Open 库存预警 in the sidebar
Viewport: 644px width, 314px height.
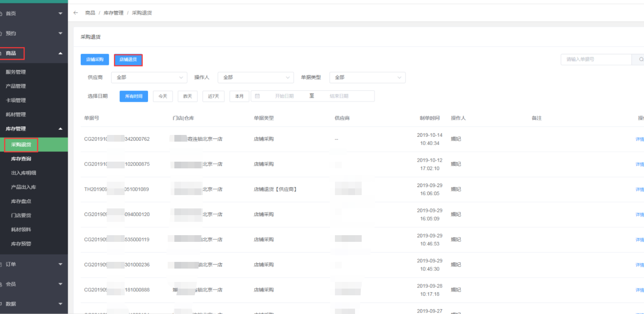[21, 244]
